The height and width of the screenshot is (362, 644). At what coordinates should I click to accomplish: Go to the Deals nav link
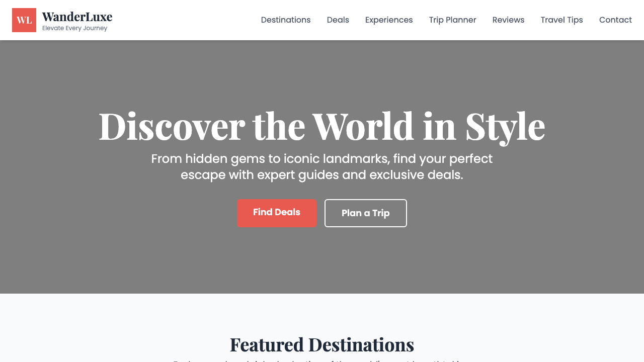[x=338, y=20]
